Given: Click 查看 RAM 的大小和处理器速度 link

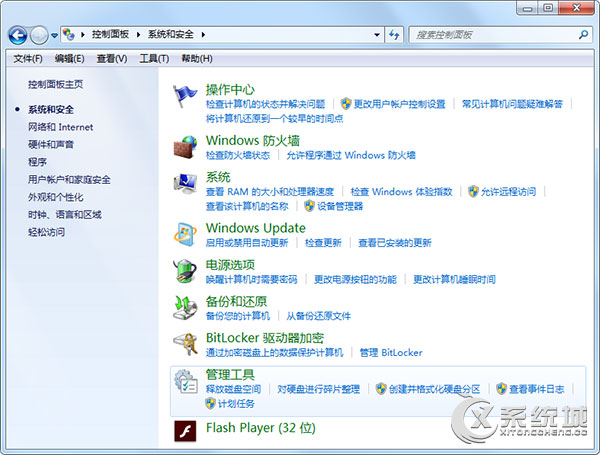Looking at the screenshot, I should click(270, 191).
